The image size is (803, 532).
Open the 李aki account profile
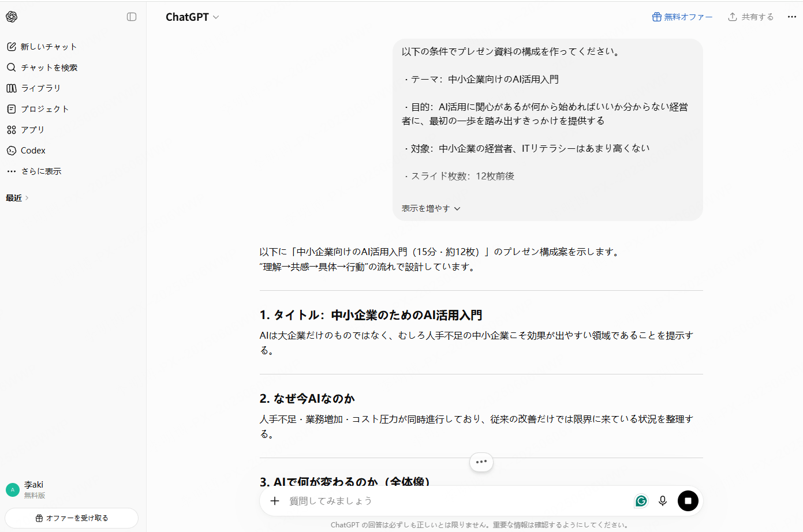coord(73,490)
